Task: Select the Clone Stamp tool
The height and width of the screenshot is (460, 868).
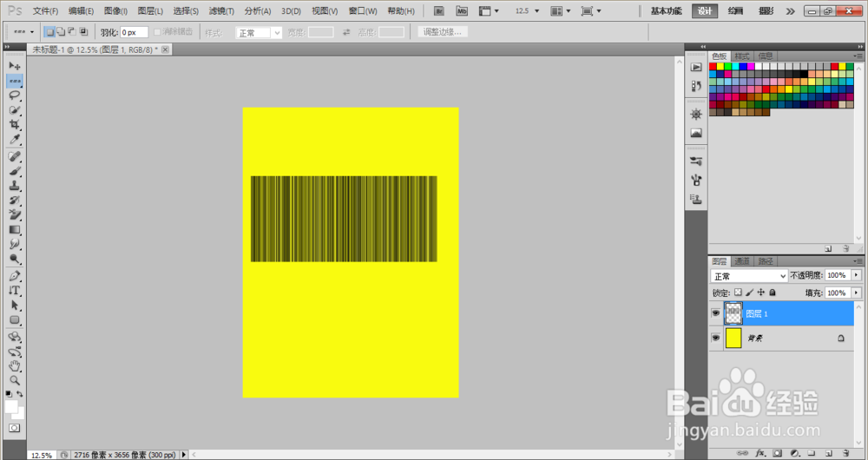Action: [15, 186]
